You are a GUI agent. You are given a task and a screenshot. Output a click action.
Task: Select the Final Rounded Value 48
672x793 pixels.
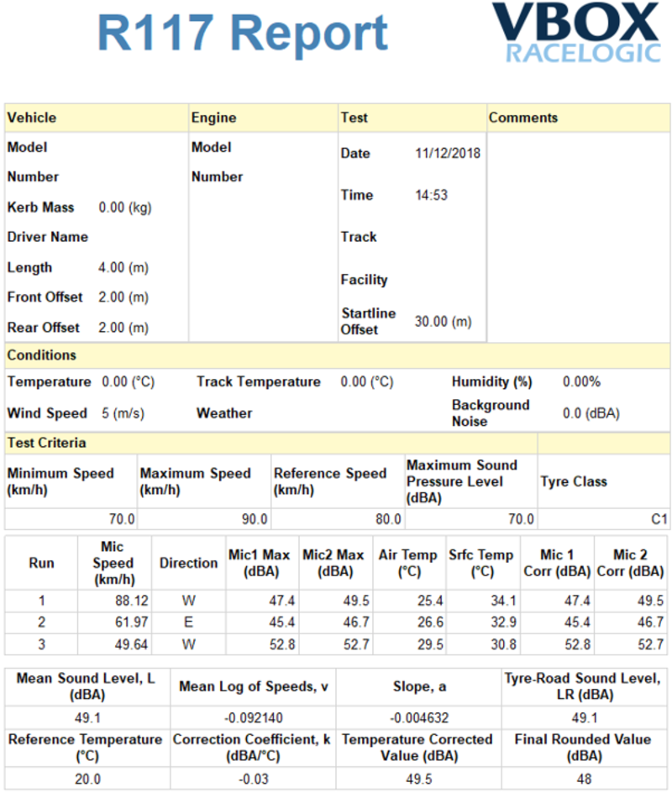tap(584, 779)
